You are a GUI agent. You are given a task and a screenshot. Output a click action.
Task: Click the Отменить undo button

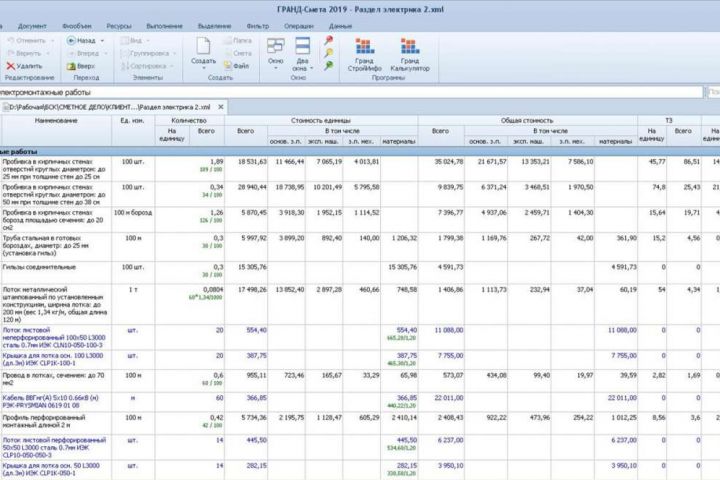pyautogui.click(x=27, y=40)
